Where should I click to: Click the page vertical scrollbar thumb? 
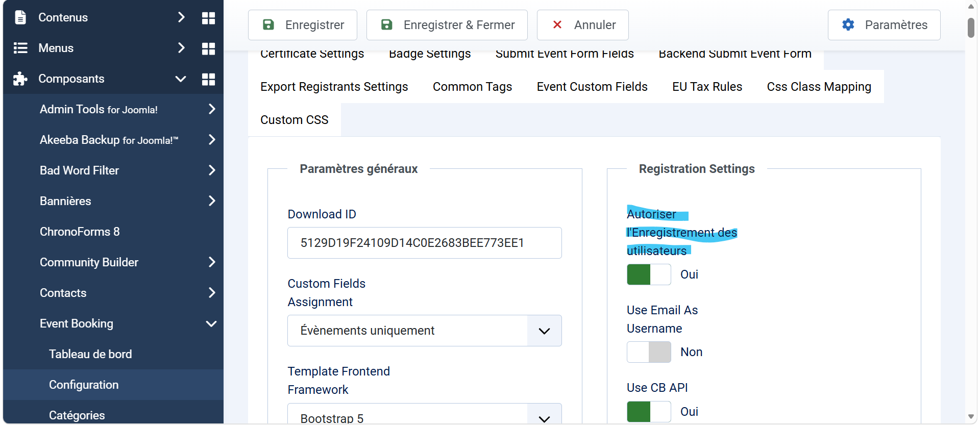point(970,28)
